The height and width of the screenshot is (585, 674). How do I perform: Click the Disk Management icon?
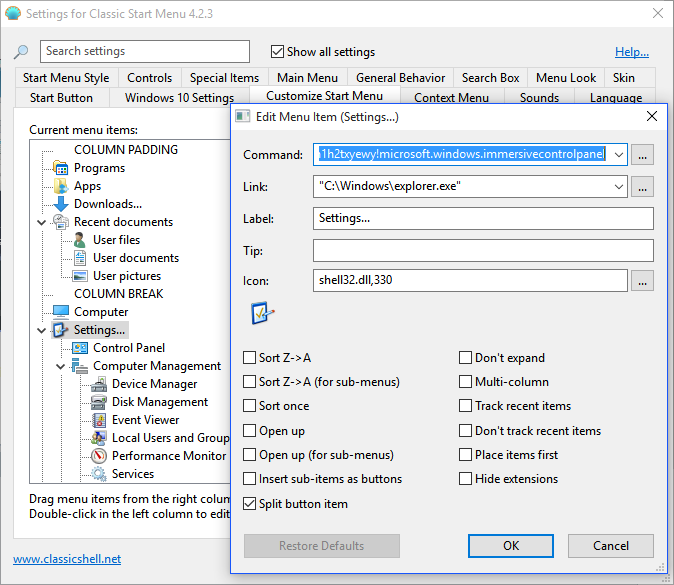pos(98,402)
